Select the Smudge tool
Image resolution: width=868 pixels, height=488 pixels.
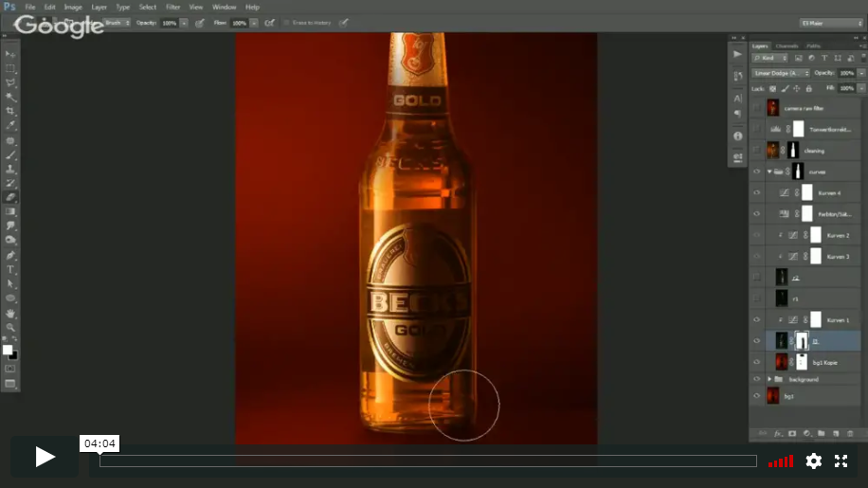point(10,226)
